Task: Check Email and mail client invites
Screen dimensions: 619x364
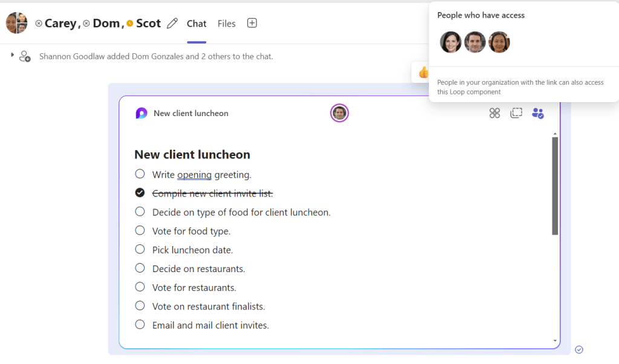Action: [x=140, y=325]
